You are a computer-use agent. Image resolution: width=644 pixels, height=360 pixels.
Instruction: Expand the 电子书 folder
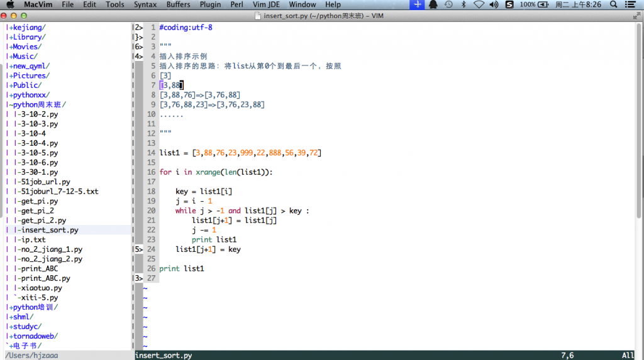pyautogui.click(x=25, y=346)
